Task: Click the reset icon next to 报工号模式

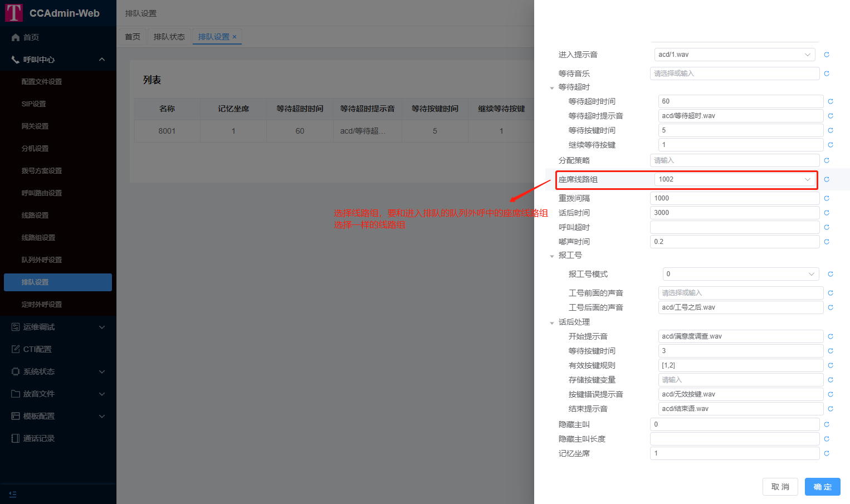Action: pyautogui.click(x=831, y=274)
